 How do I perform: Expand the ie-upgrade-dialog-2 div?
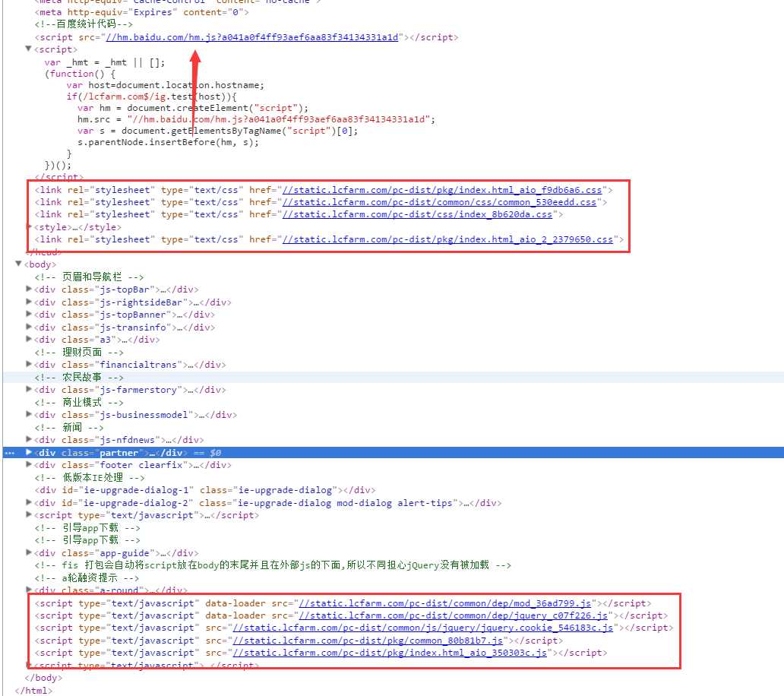pyautogui.click(x=29, y=502)
